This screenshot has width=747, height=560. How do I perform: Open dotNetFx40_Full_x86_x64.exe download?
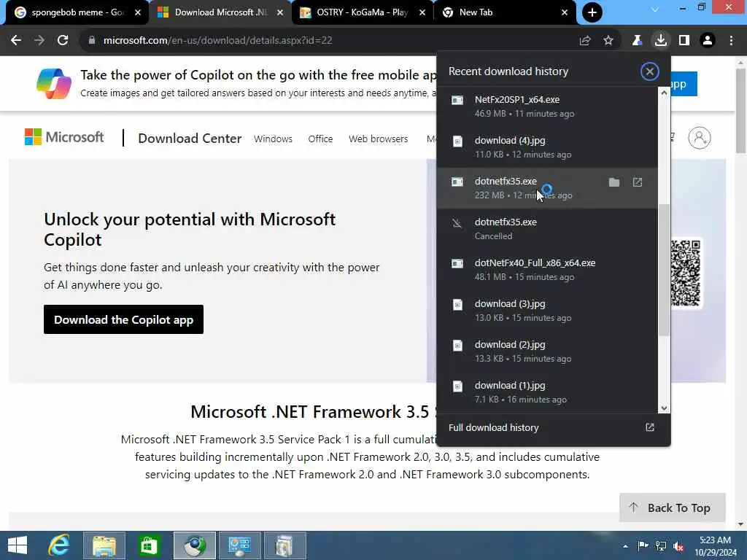[547, 270]
